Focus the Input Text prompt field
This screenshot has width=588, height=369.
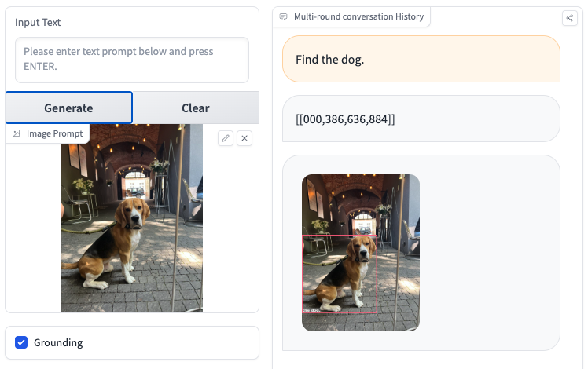(x=132, y=60)
